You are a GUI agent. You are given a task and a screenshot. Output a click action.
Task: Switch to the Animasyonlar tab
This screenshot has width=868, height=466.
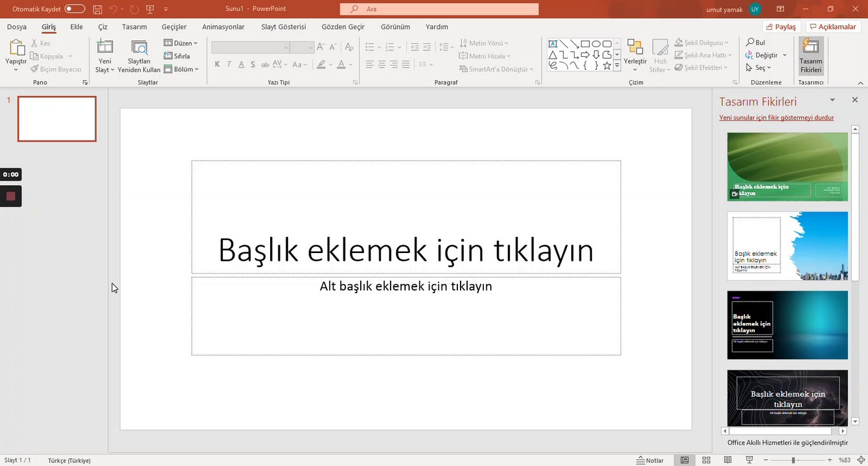(223, 27)
